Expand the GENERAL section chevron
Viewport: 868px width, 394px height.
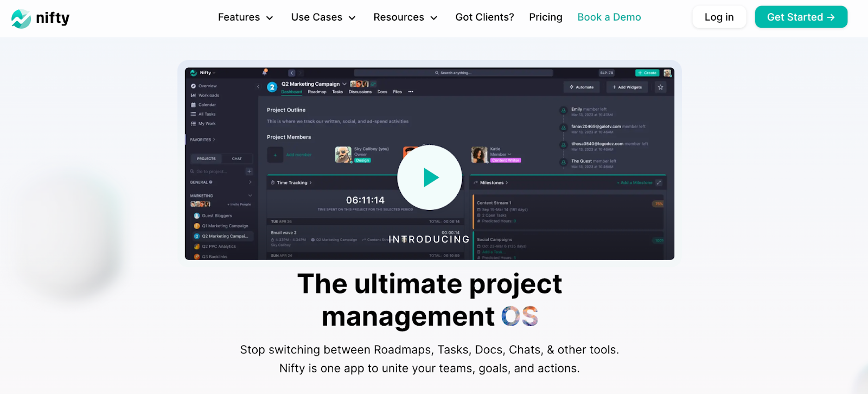coord(250,182)
